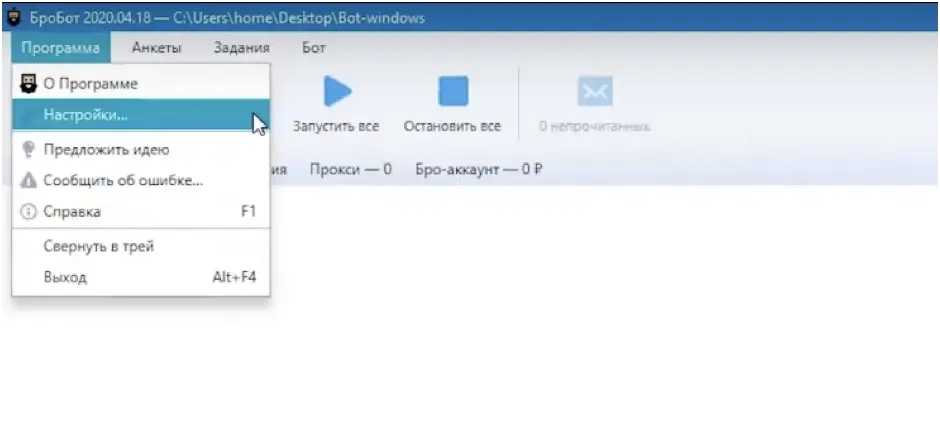Click the lightbulb icon beside Предложить идею
This screenshot has width=940, height=446.
[28, 149]
